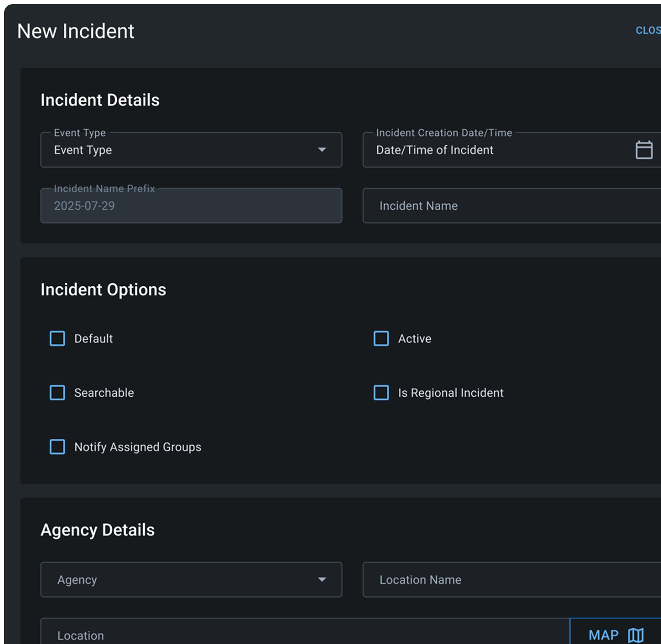
Task: Expand the Event Type dropdown arrow
Action: (322, 150)
